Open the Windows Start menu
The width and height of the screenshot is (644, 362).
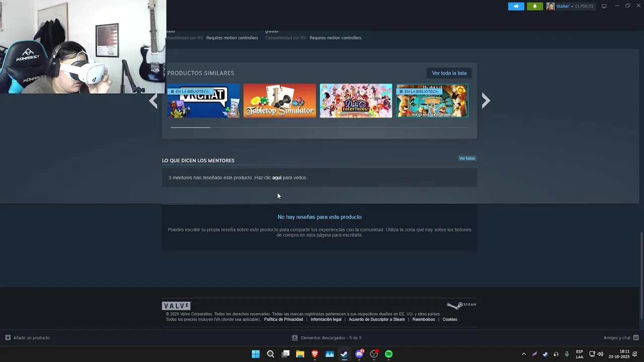pos(256,354)
